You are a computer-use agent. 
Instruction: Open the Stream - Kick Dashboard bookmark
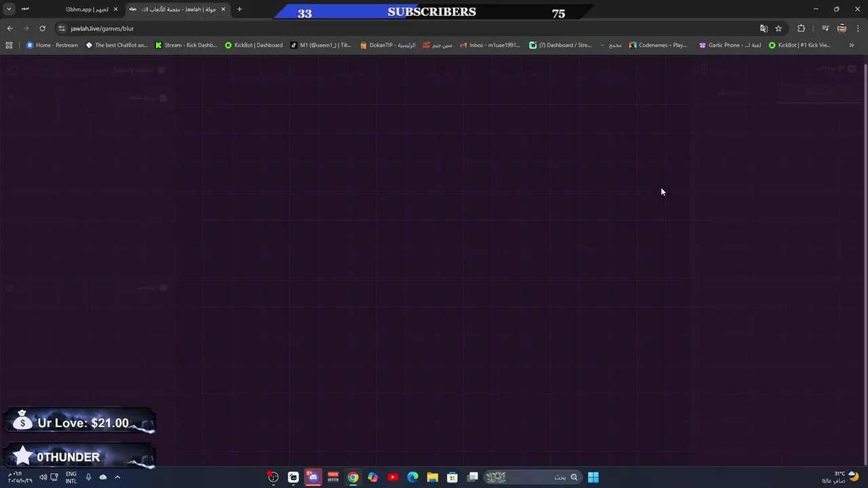(x=186, y=45)
